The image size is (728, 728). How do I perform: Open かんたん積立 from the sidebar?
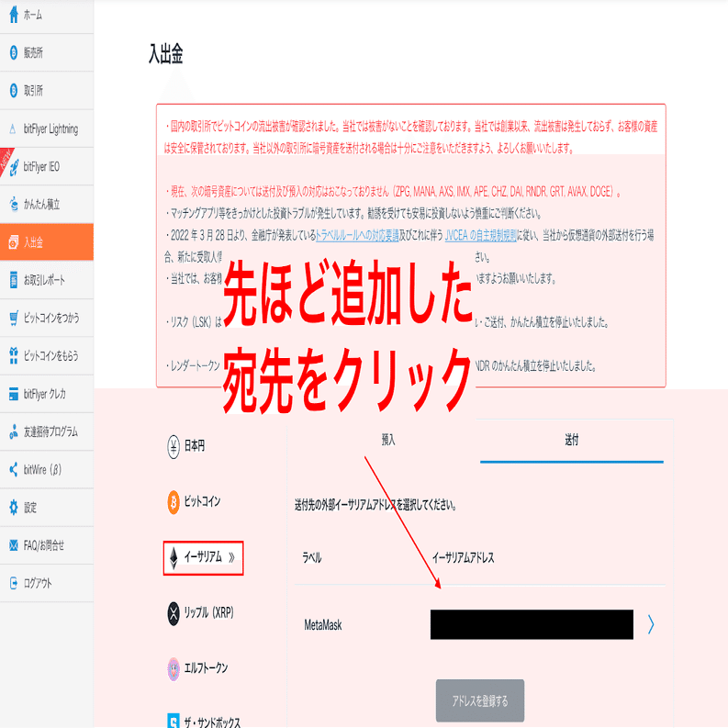tap(47, 204)
